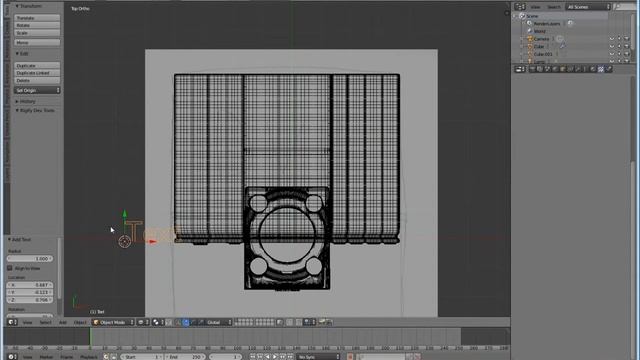
Task: Open the timeline editor type selector
Action: 13,357
